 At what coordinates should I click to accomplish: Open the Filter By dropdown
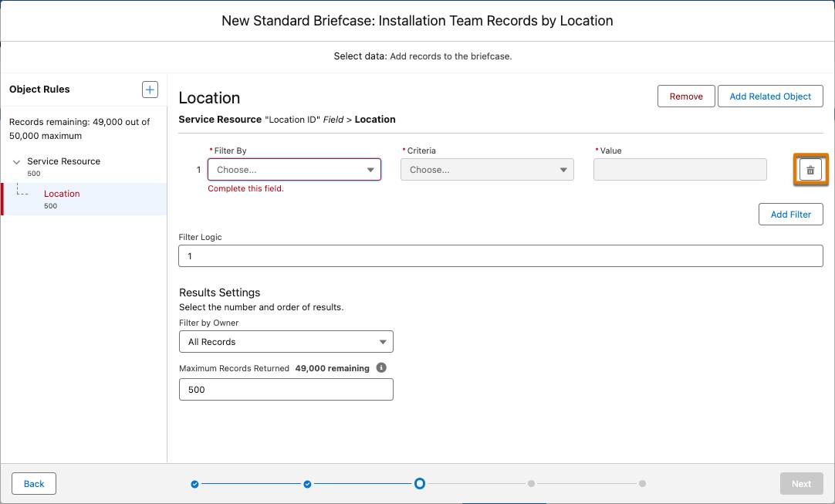294,169
